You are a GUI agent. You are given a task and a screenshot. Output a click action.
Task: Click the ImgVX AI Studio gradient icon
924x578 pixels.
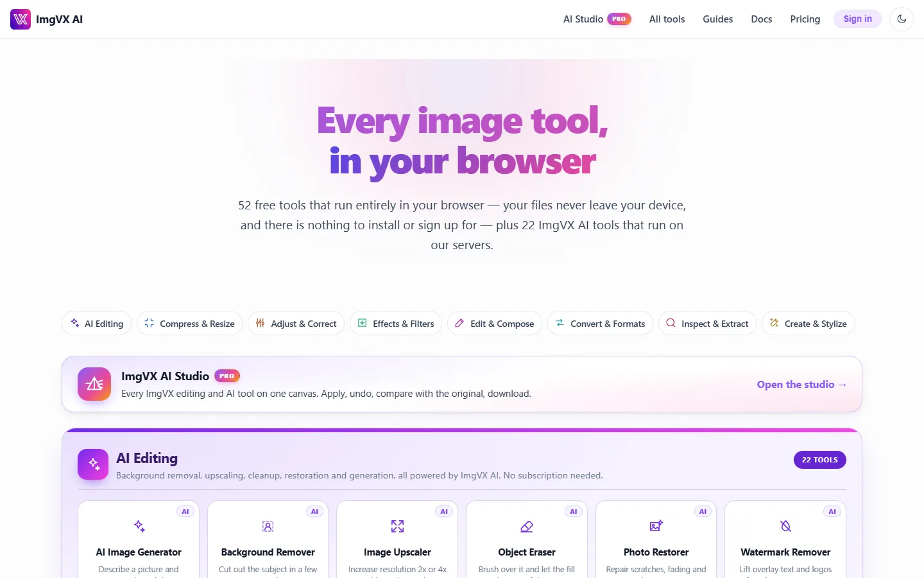pyautogui.click(x=94, y=384)
